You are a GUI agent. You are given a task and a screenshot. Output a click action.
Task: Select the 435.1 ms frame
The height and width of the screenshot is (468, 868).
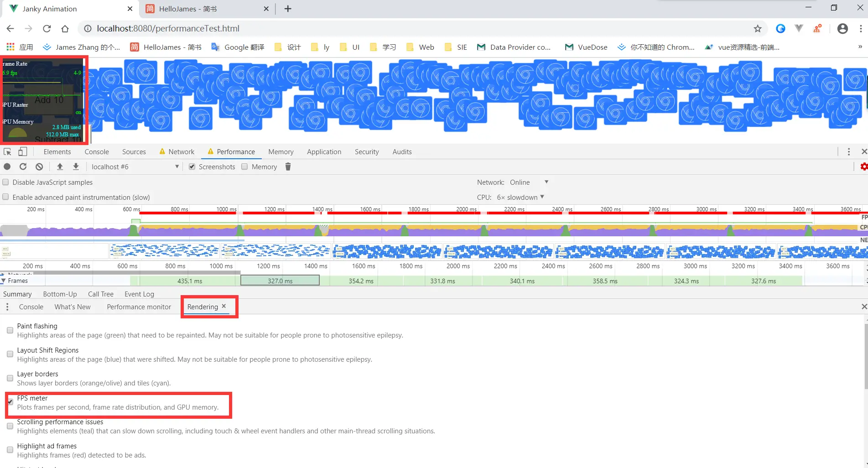point(190,281)
